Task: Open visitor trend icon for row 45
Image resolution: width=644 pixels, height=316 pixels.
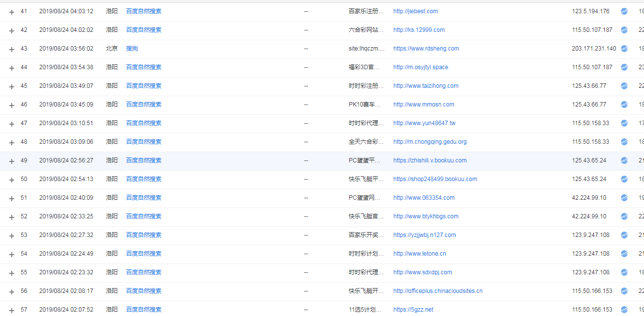Action: pos(624,86)
